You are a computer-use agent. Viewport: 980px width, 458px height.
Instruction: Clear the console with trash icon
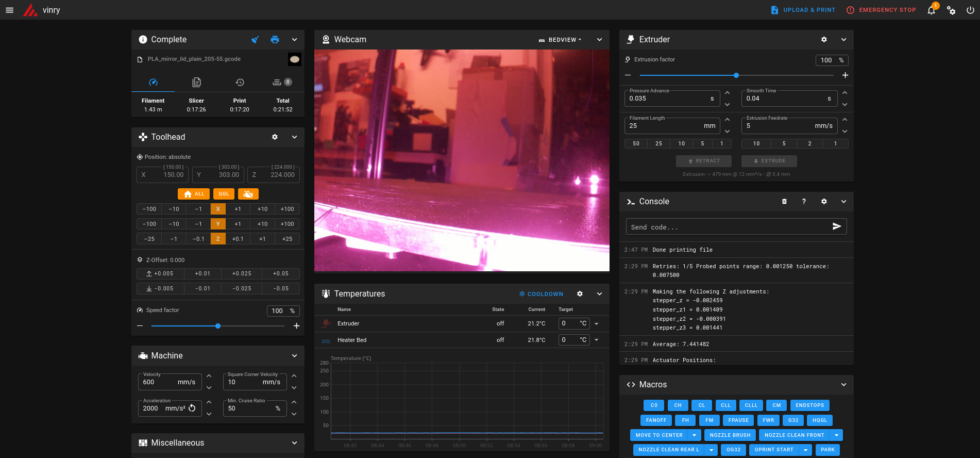(x=784, y=202)
